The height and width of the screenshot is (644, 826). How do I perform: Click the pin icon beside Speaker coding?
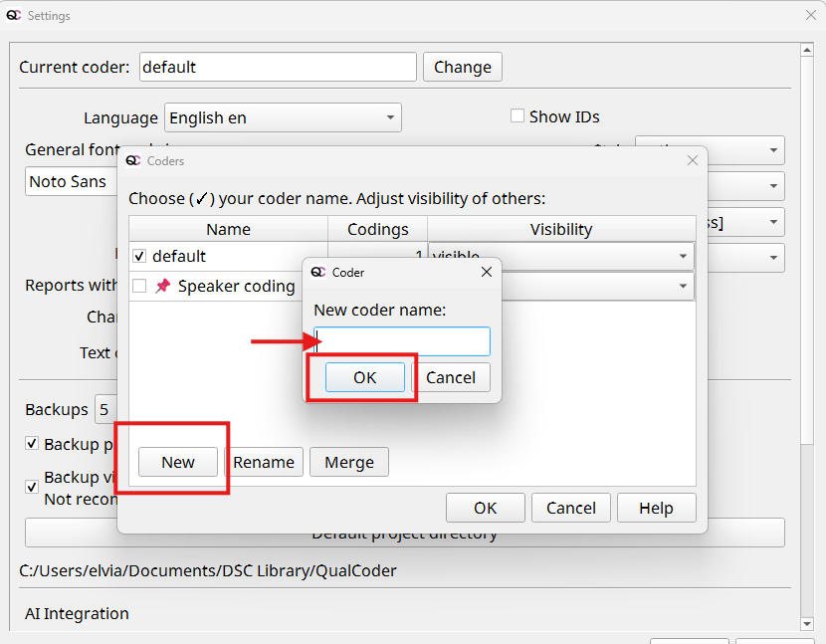click(x=163, y=287)
